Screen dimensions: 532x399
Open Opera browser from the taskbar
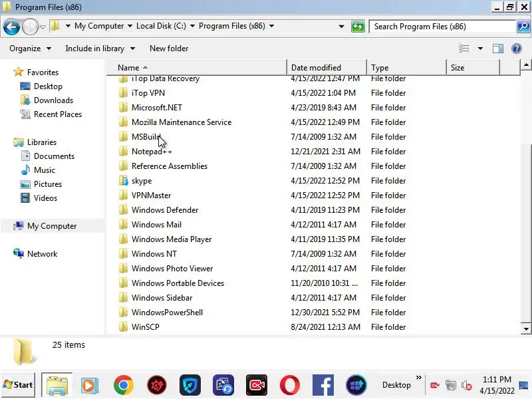[290, 385]
